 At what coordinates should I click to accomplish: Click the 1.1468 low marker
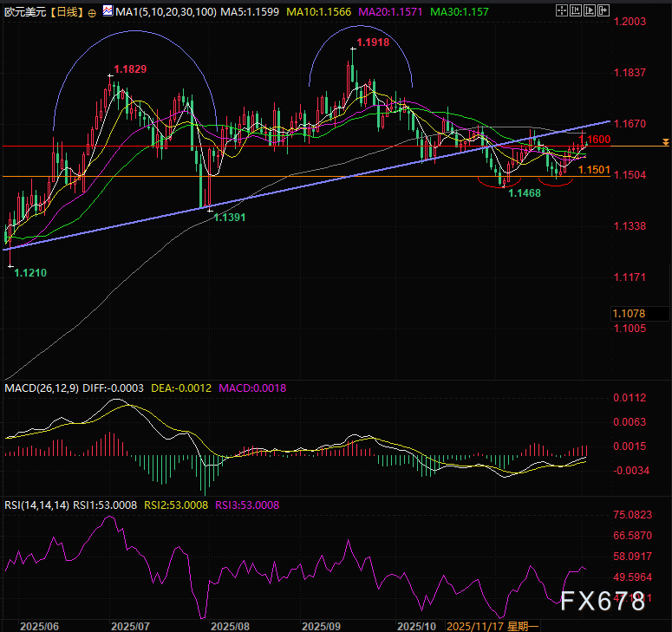[x=524, y=193]
